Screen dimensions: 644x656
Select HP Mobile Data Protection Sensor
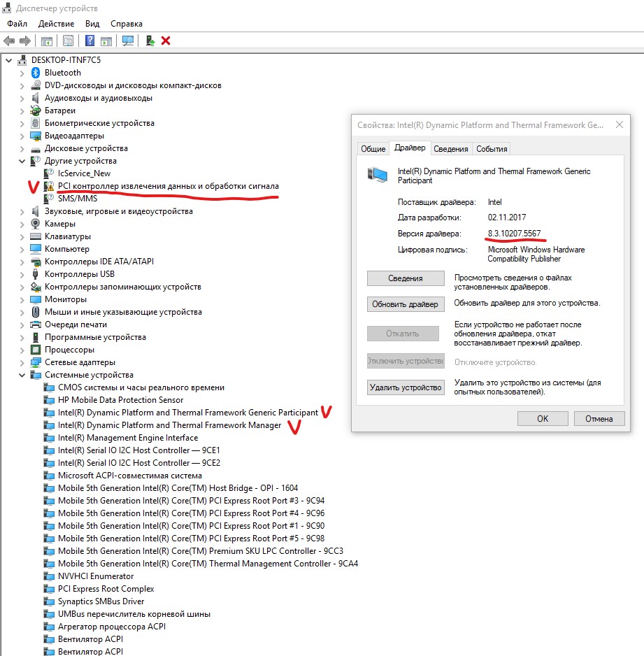(x=121, y=400)
